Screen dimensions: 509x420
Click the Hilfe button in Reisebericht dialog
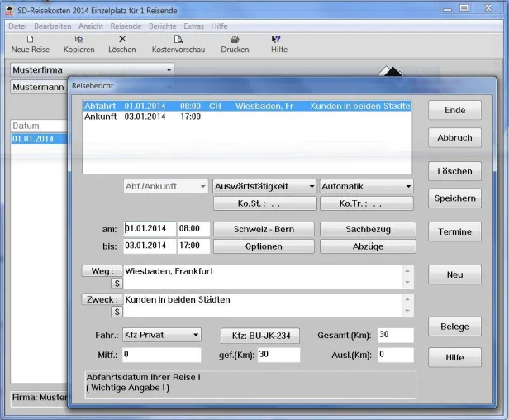point(454,357)
